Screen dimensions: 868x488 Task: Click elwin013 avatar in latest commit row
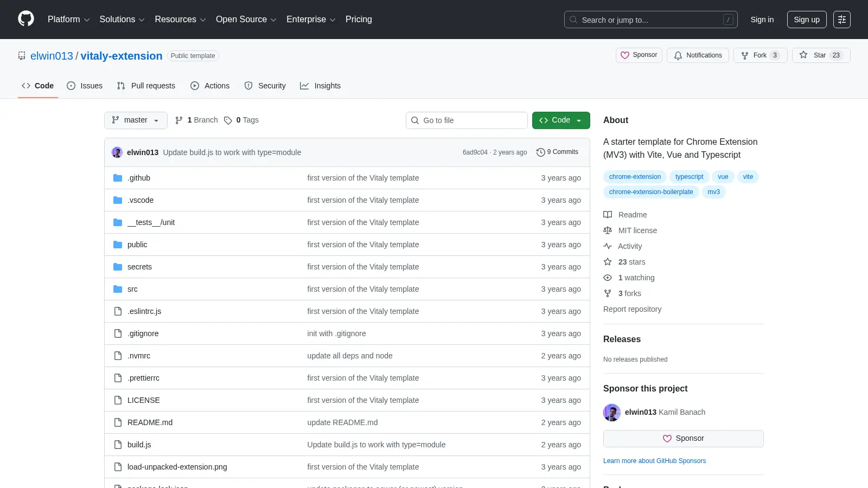click(x=117, y=152)
